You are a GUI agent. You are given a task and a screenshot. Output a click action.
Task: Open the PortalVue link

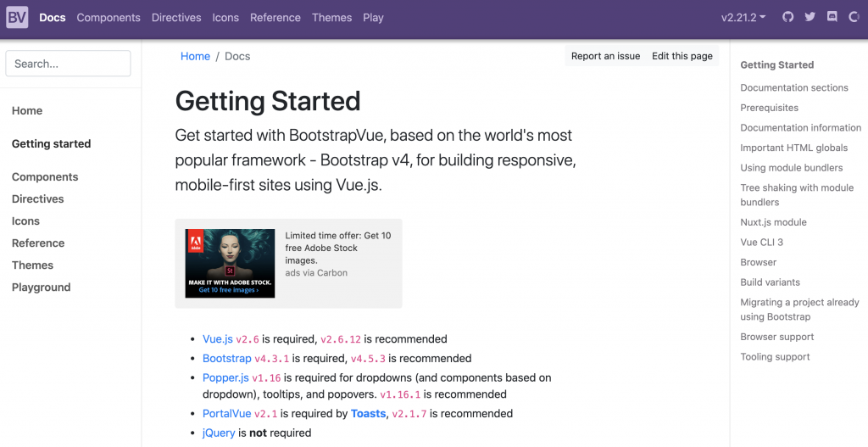tap(227, 414)
